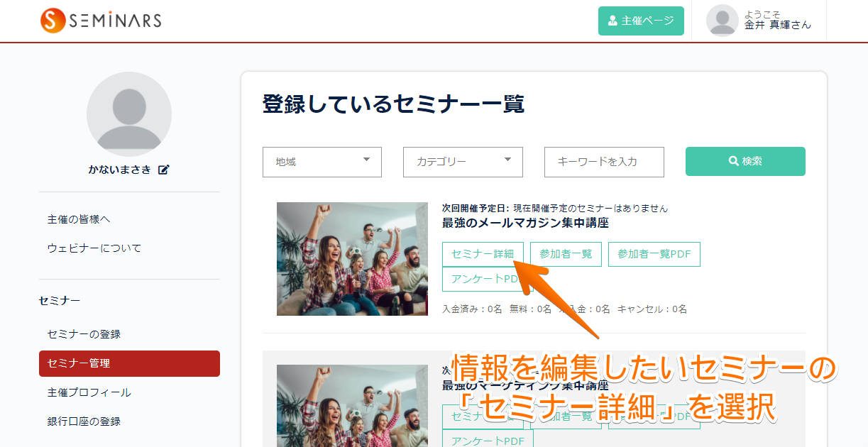Click the green 検索 button
The height and width of the screenshot is (447, 868).
[745, 161]
